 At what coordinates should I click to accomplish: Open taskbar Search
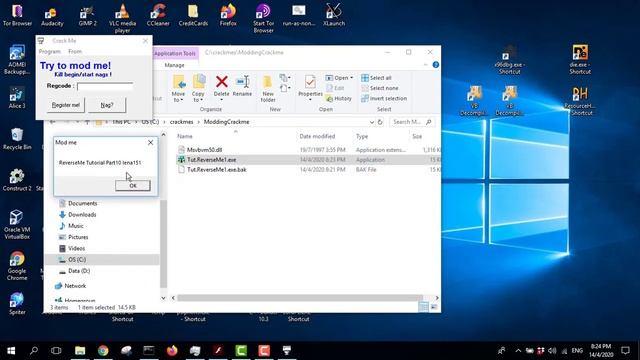(x=34, y=351)
